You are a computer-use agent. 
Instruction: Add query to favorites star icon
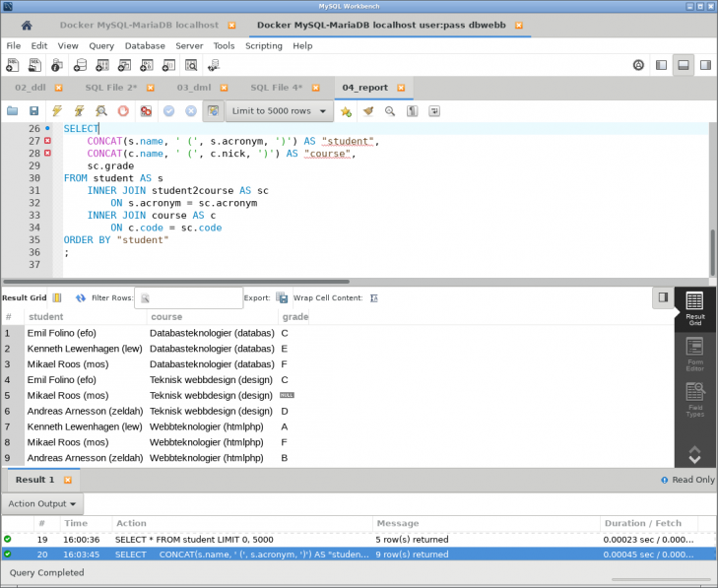point(346,111)
